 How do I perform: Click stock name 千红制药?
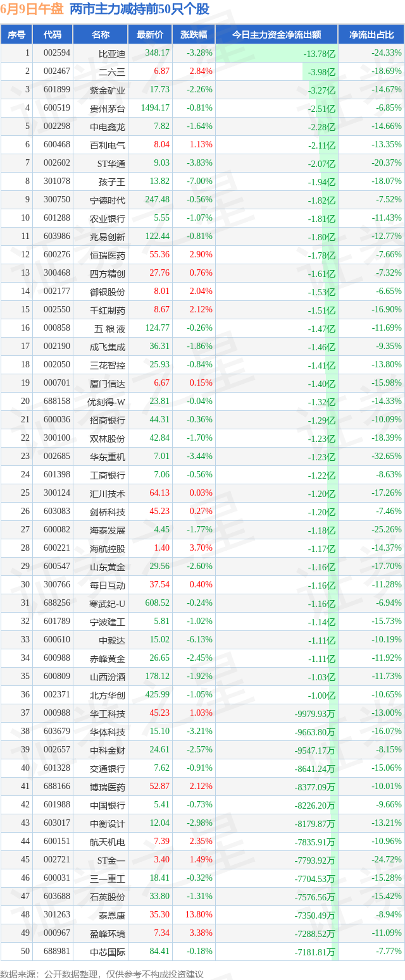pyautogui.click(x=108, y=310)
